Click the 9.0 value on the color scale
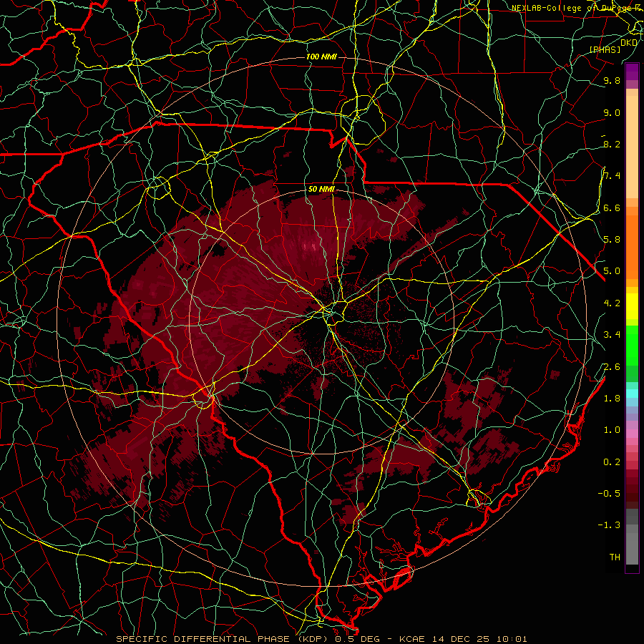644x644 pixels. 612,113
